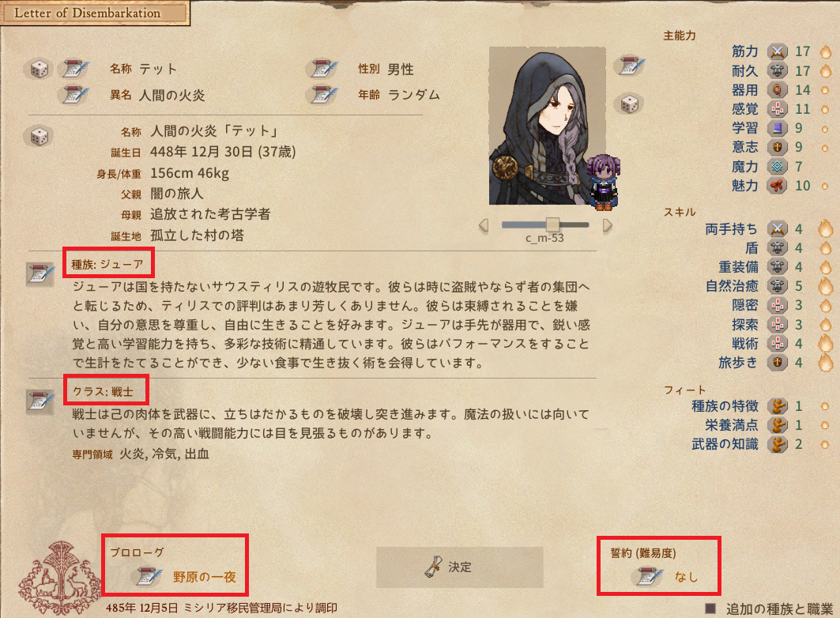Screen dimensions: 840x618
Task: Click the edit note icon for 異名
Action: pyautogui.click(x=76, y=95)
